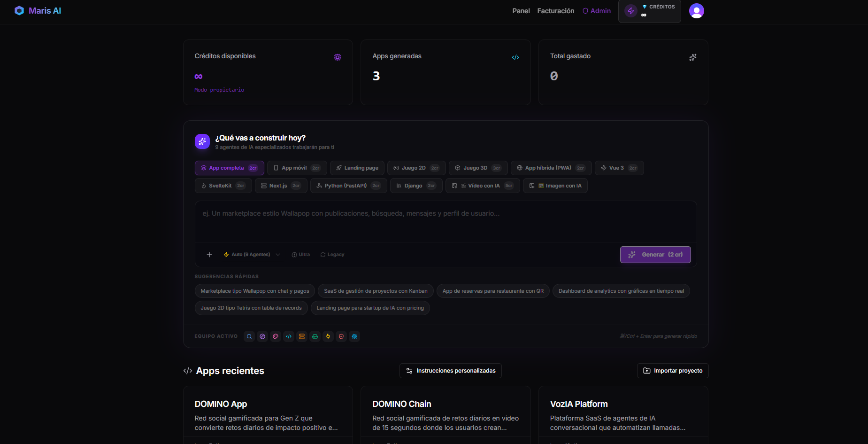
Task: Click the Apps recientes heading
Action: point(230,371)
